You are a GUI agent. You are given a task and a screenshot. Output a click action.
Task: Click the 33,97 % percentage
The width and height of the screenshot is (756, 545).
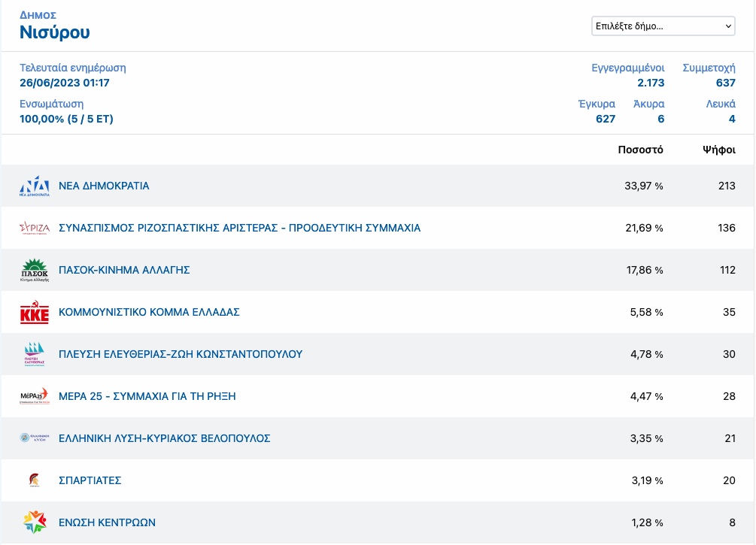(644, 186)
